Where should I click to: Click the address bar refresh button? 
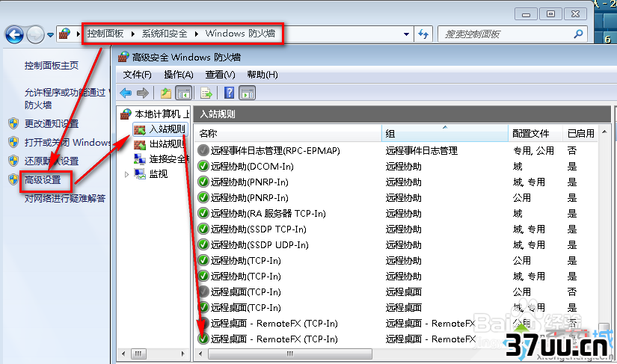coord(423,34)
